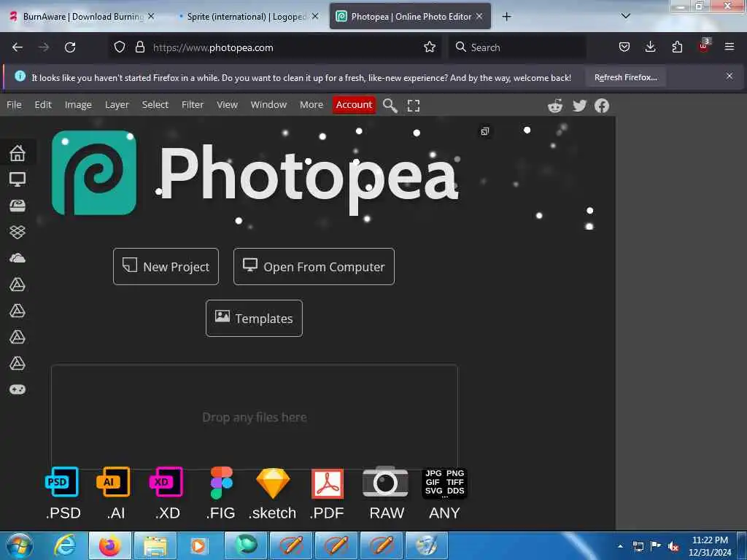Click Open From Computer button
The width and height of the screenshot is (747, 560).
pos(314,267)
